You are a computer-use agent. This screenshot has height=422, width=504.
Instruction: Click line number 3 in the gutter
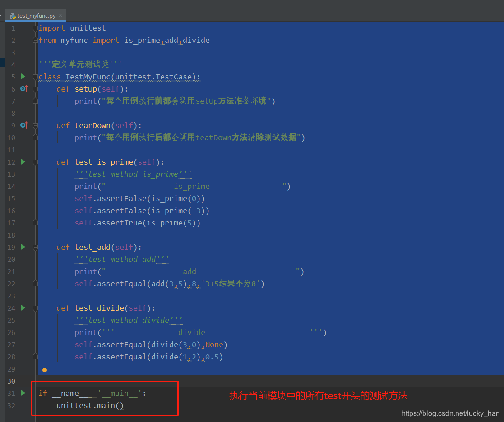(13, 52)
